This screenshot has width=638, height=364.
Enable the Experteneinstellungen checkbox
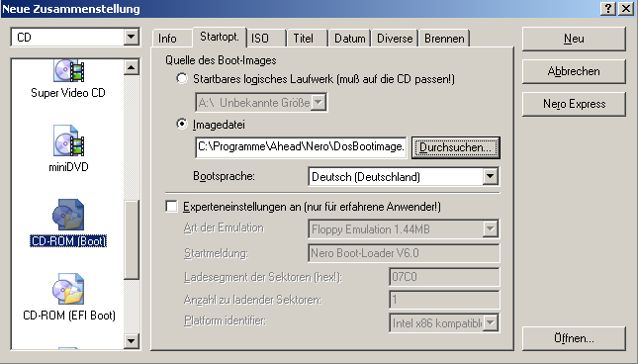(x=172, y=206)
